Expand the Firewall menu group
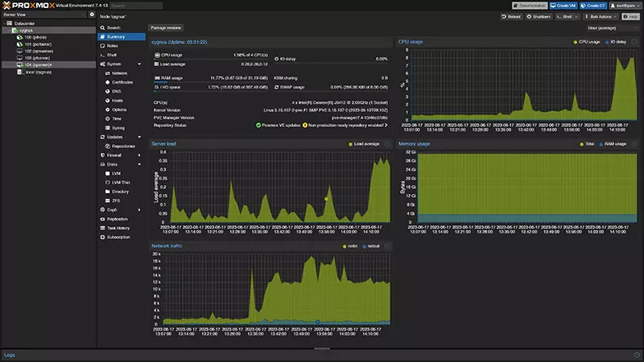 pos(139,155)
